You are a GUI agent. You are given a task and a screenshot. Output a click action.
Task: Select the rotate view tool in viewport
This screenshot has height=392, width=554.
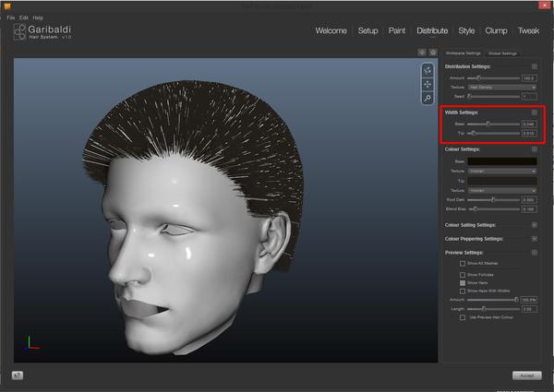(x=427, y=70)
